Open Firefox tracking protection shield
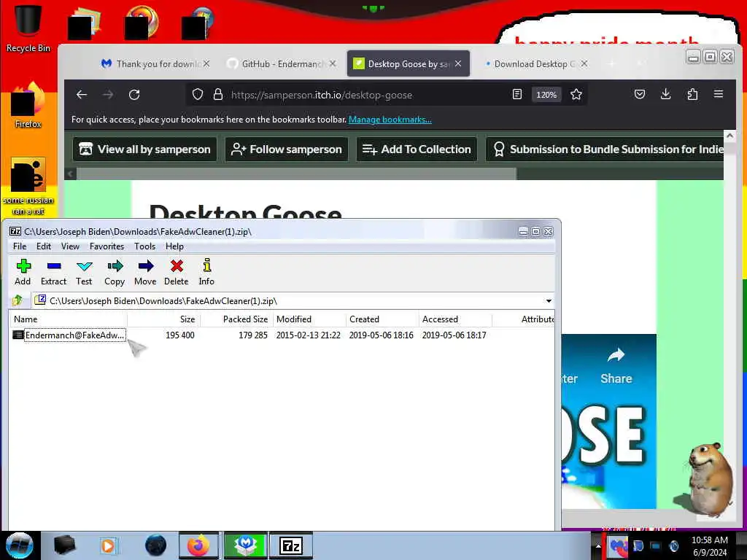 (198, 95)
